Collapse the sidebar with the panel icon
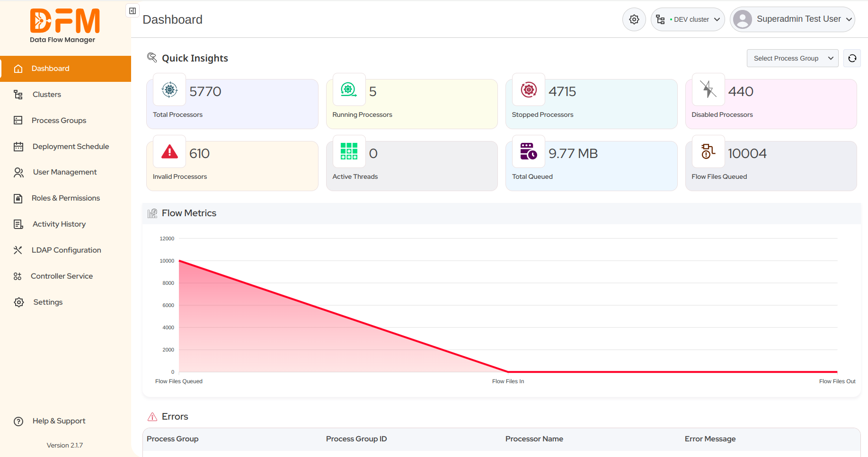This screenshot has height=457, width=868. [x=133, y=11]
